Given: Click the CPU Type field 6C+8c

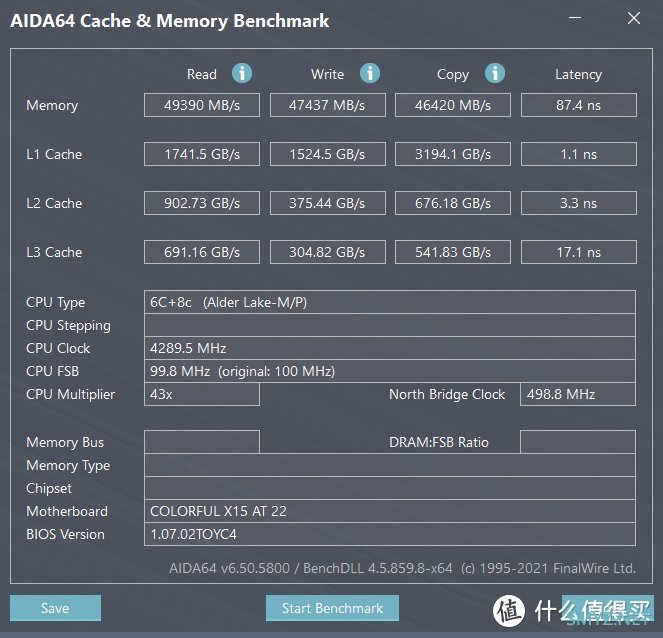Looking at the screenshot, I should coord(390,302).
